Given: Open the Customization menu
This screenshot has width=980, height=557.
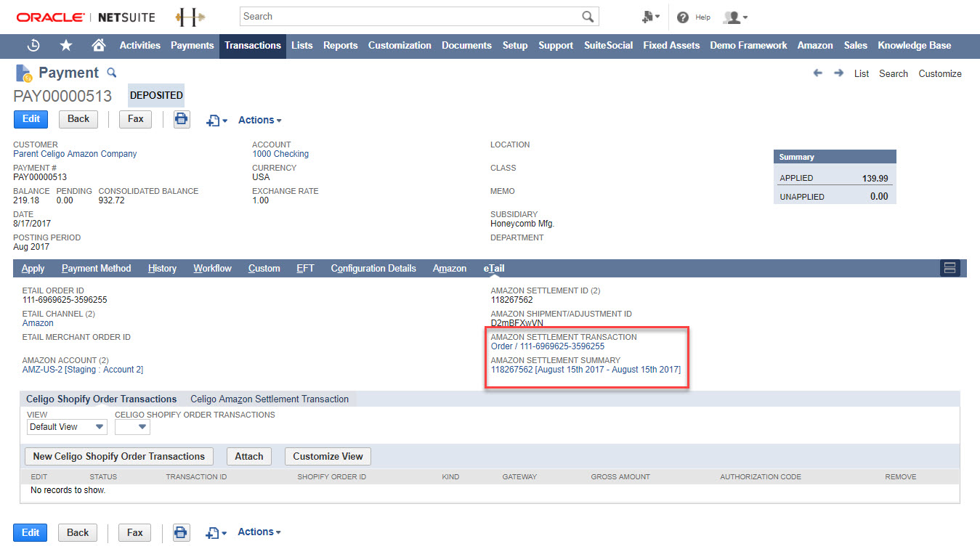Looking at the screenshot, I should (400, 46).
